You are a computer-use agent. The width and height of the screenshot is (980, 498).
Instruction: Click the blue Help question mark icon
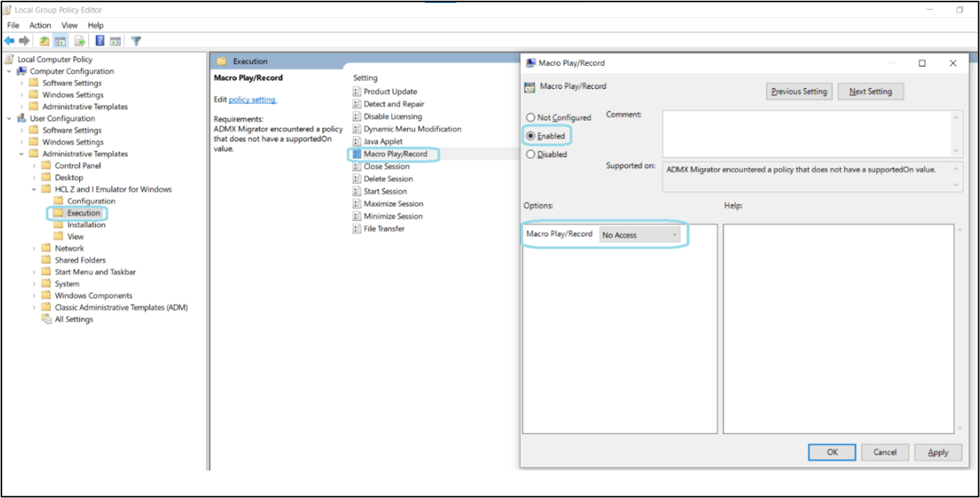point(100,41)
